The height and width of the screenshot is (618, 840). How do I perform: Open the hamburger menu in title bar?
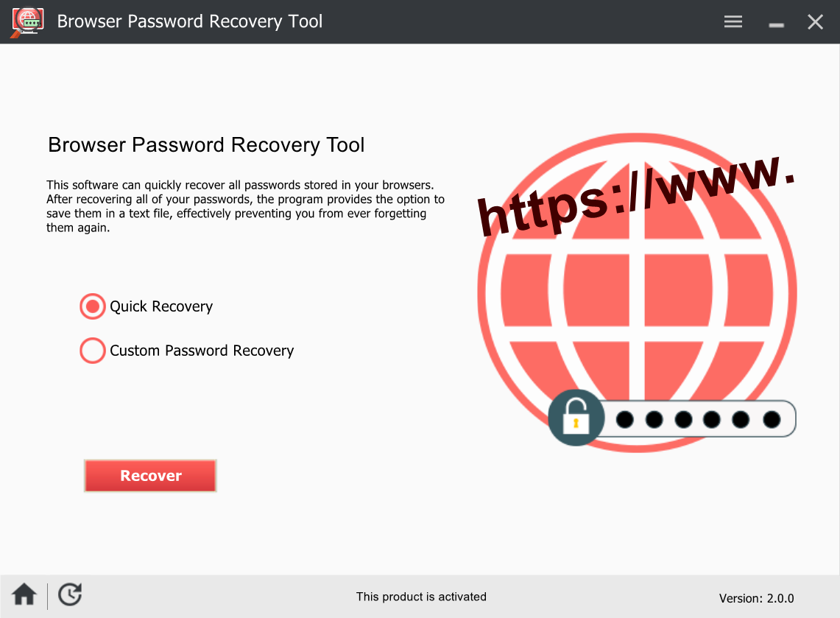coord(733,21)
